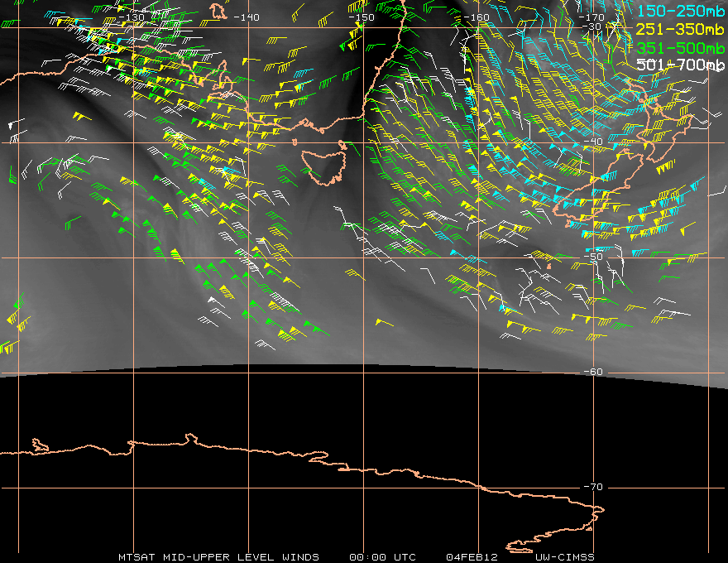Click the green 351-500mb legend label

pyautogui.click(x=680, y=47)
